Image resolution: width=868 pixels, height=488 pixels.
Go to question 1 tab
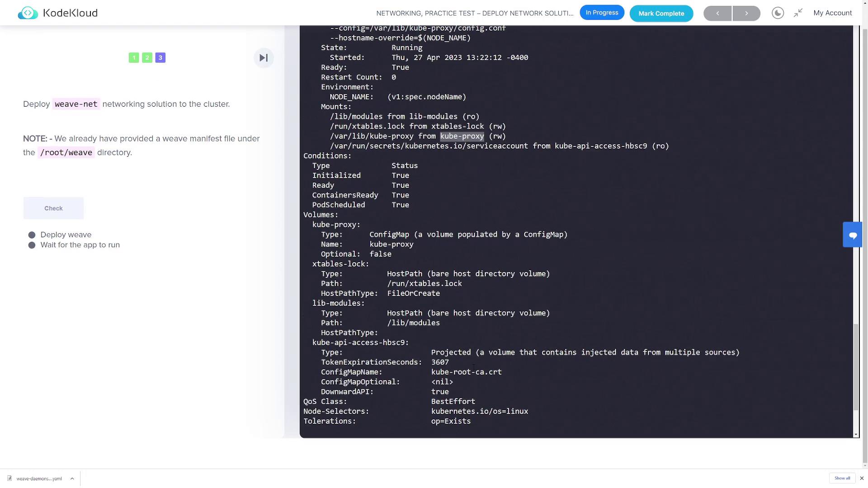(134, 58)
